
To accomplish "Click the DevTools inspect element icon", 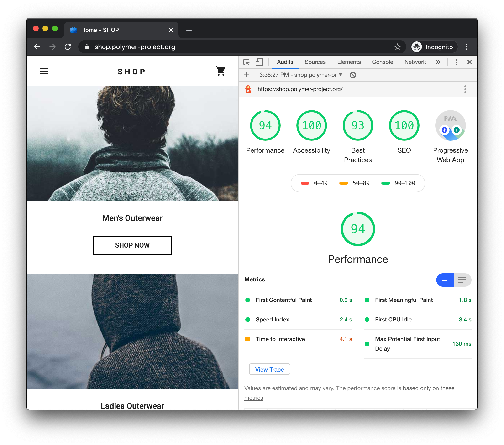I will tap(247, 62).
